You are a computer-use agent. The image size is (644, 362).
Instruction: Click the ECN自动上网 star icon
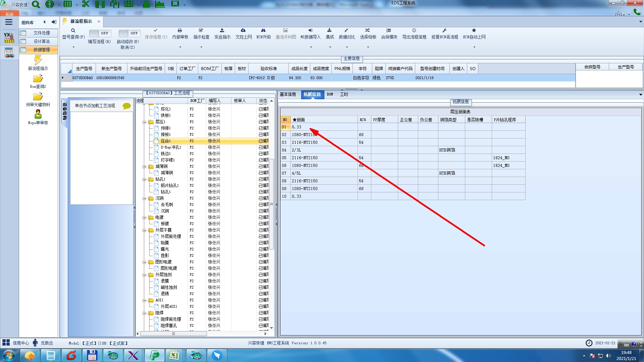coord(474,31)
